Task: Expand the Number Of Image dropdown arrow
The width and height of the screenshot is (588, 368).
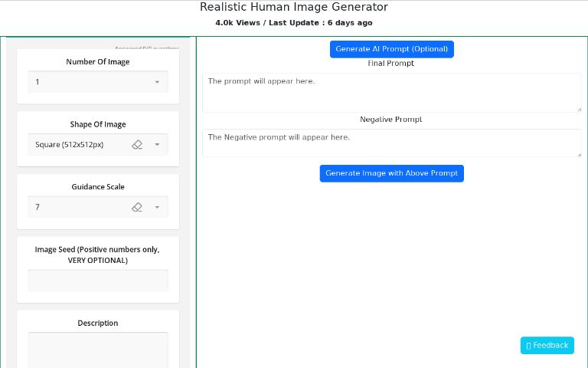Action: point(157,82)
